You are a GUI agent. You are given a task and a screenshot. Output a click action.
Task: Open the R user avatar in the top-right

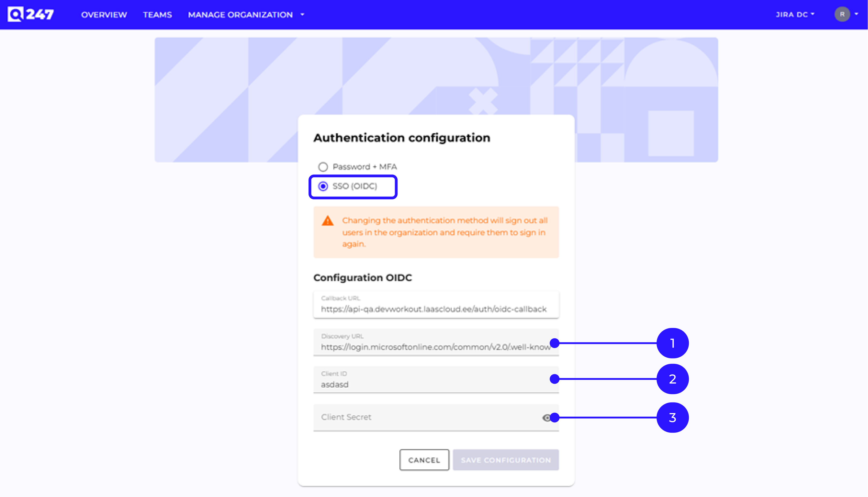843,14
